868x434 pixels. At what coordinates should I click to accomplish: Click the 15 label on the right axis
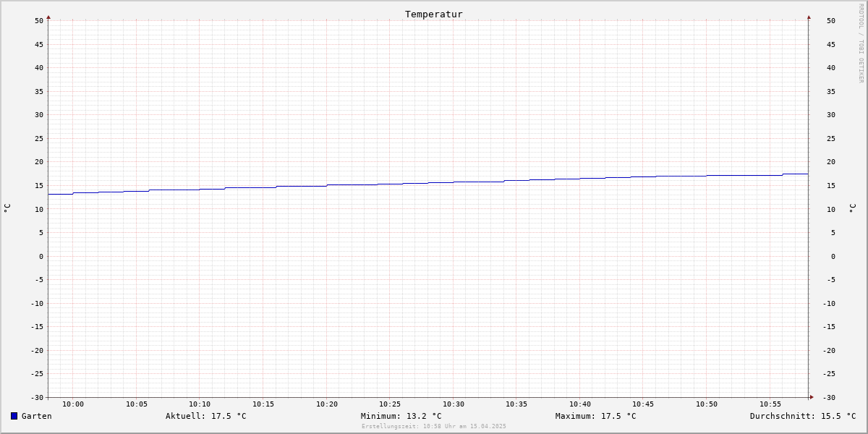[x=831, y=186]
